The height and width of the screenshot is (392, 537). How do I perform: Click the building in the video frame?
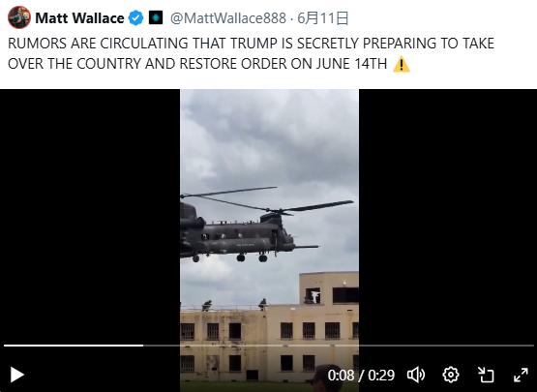pyautogui.click(x=270, y=327)
